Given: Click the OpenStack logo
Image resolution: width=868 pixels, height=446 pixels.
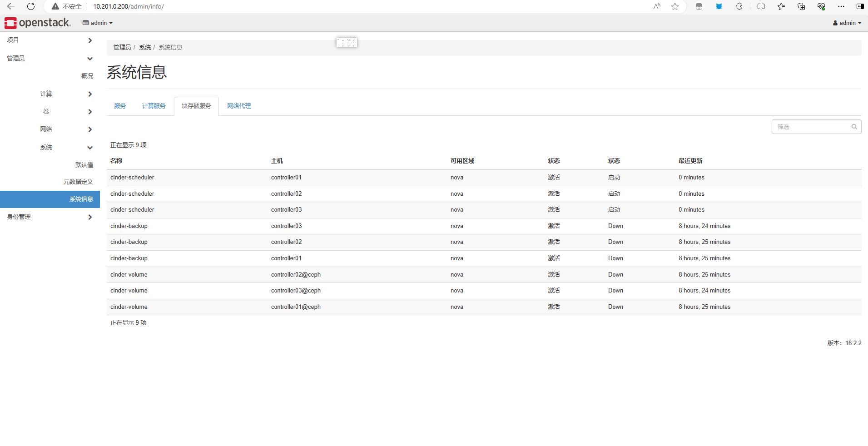Looking at the screenshot, I should (x=38, y=23).
